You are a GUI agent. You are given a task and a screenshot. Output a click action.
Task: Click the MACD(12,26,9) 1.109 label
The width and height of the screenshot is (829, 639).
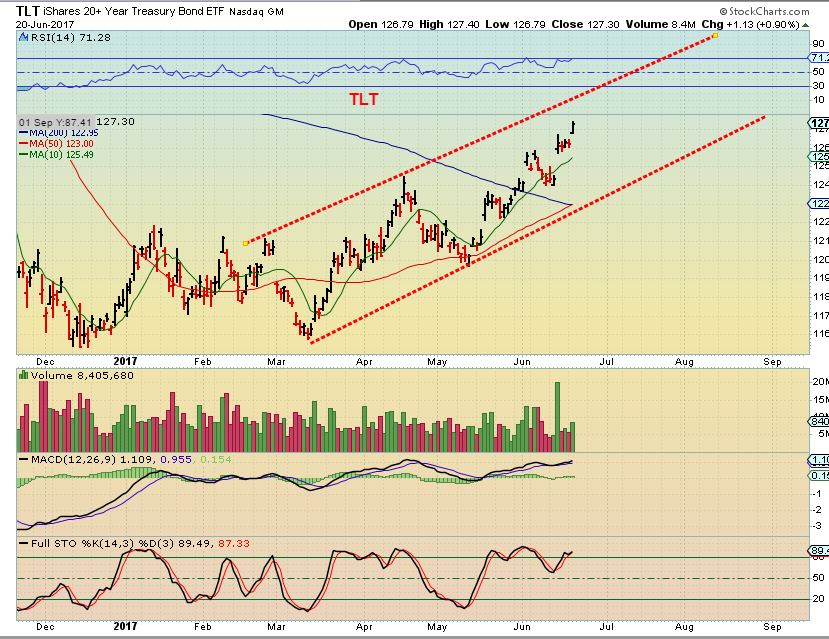pyautogui.click(x=91, y=460)
